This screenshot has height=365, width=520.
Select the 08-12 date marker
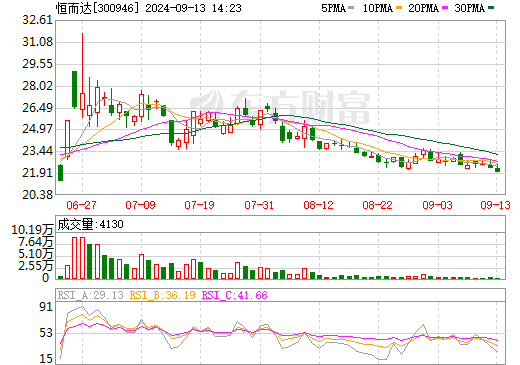pyautogui.click(x=318, y=205)
